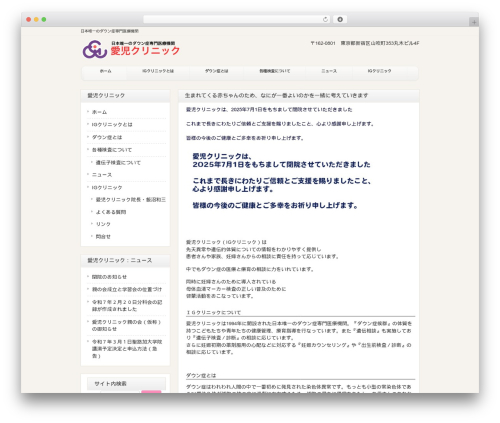500x423 pixels.
Task: Click the first small paragraph about 2025年7月1日 closure
Action: [x=269, y=110]
